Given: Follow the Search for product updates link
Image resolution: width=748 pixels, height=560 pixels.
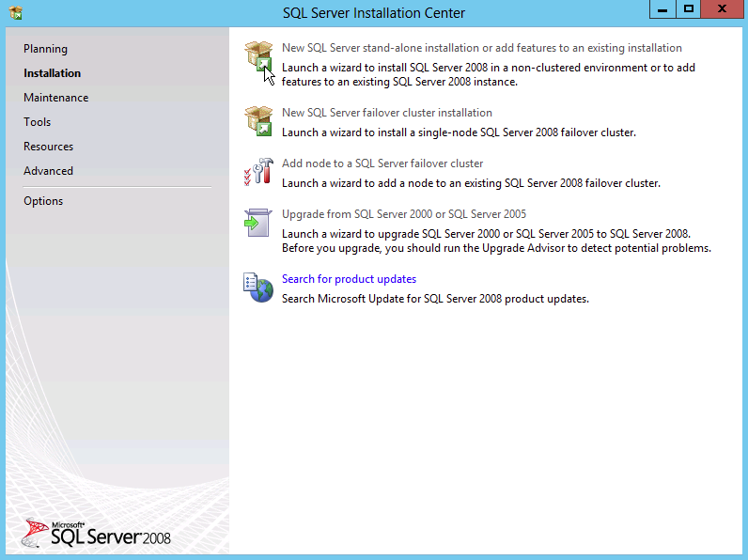Looking at the screenshot, I should (349, 278).
